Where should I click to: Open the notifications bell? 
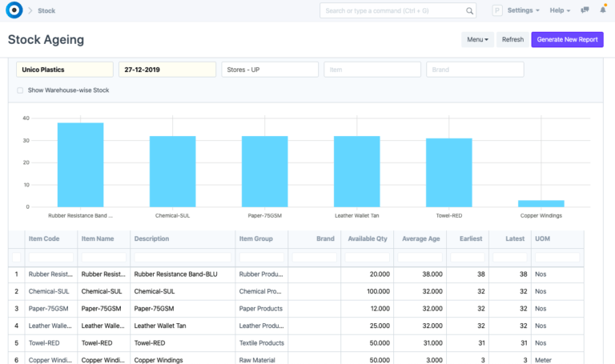click(603, 10)
